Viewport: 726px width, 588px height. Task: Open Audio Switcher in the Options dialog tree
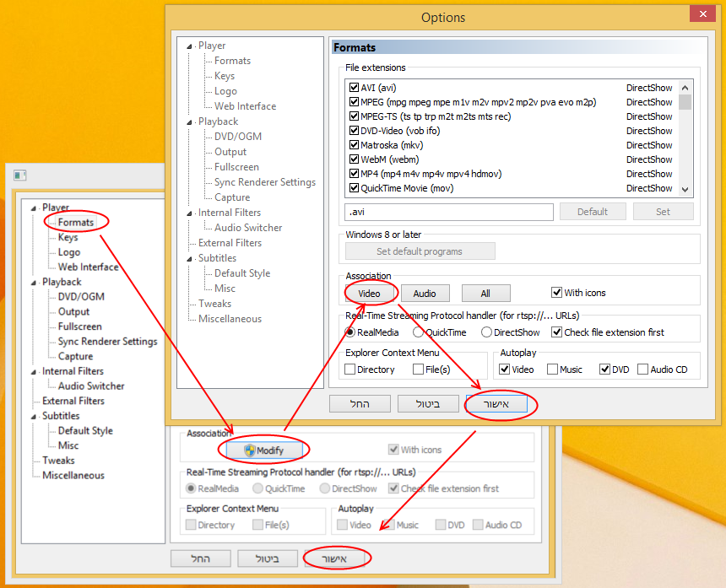click(248, 228)
